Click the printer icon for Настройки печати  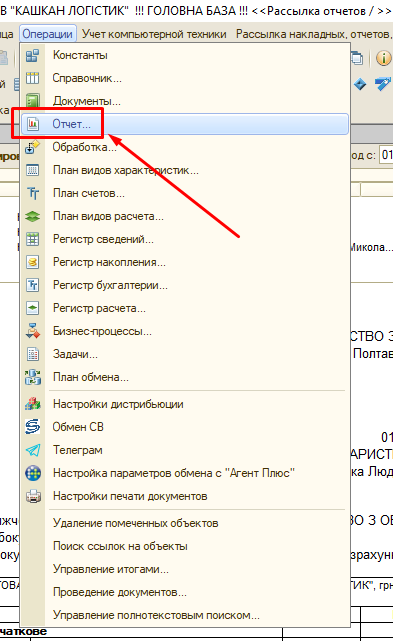point(33,496)
